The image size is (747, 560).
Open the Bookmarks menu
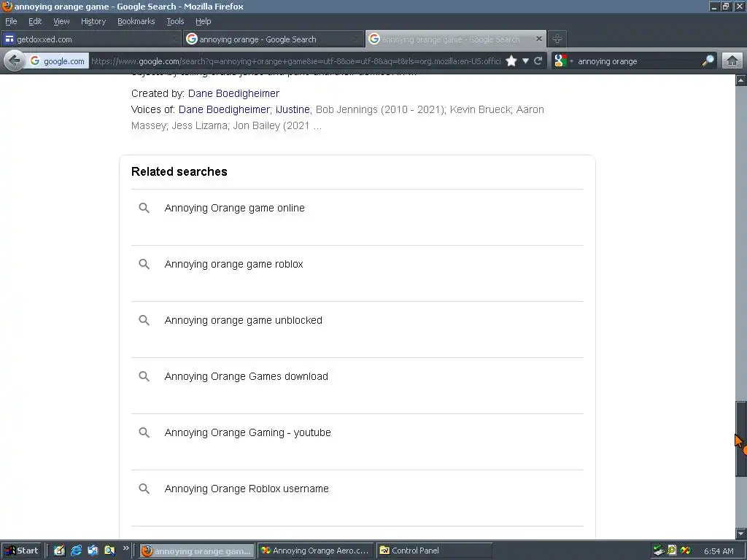[136, 21]
